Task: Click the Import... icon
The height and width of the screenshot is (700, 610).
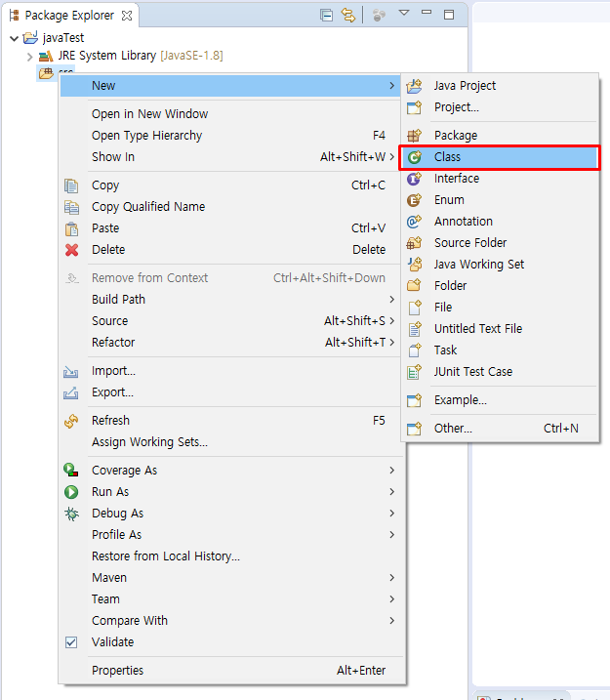Action: [x=71, y=371]
